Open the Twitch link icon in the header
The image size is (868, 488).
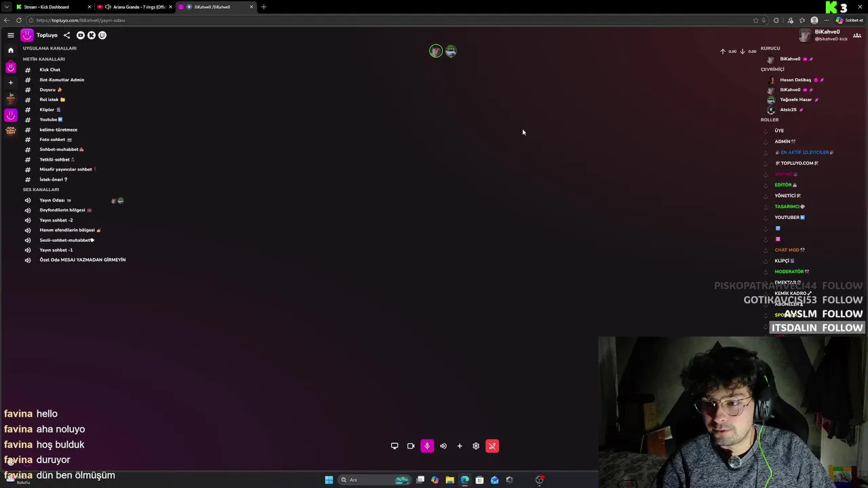point(102,35)
